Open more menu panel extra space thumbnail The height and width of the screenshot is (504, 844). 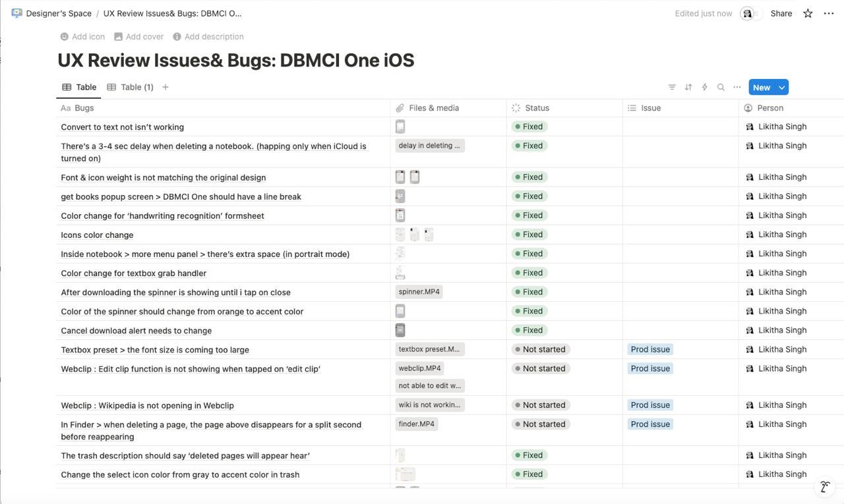pyautogui.click(x=400, y=254)
